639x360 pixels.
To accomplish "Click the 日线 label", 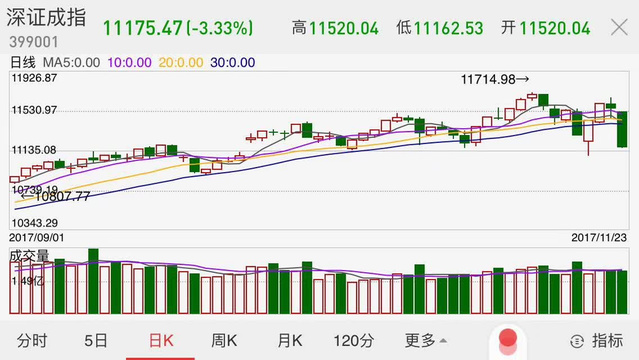I will [x=23, y=62].
